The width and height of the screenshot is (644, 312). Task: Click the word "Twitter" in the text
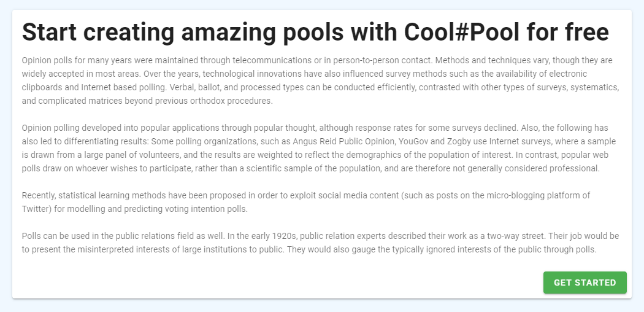point(36,209)
